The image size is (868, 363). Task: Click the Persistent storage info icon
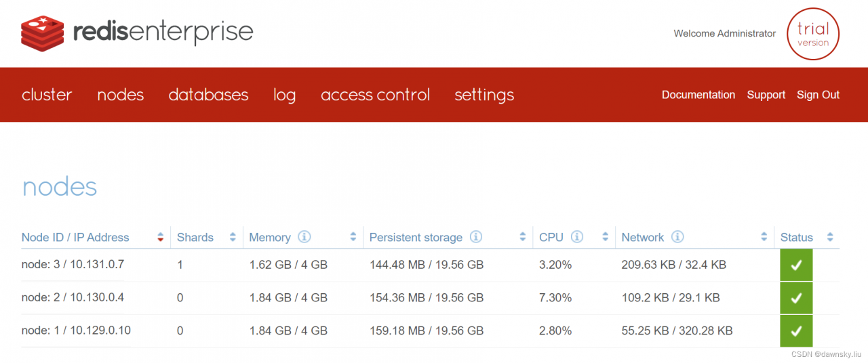pyautogui.click(x=476, y=237)
